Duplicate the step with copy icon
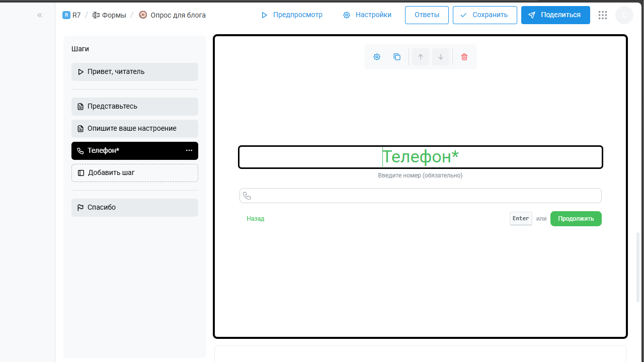The width and height of the screenshot is (644, 362). coord(397,57)
